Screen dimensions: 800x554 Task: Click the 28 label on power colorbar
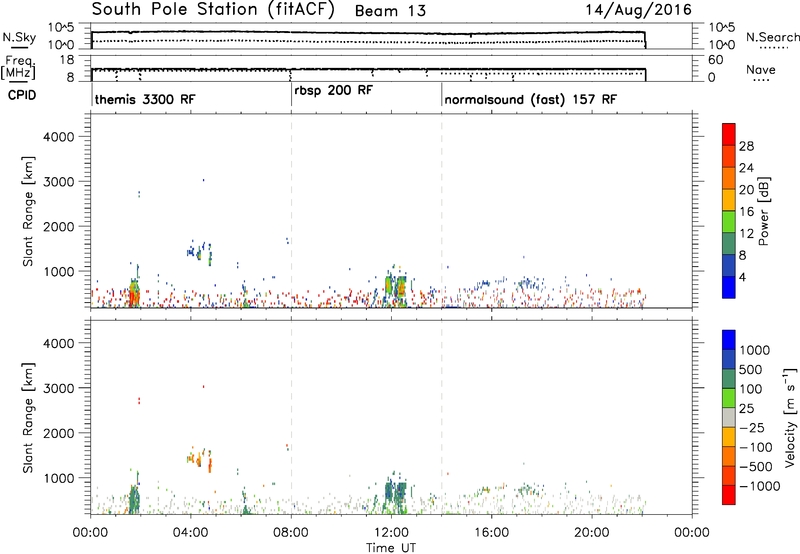pyautogui.click(x=746, y=146)
